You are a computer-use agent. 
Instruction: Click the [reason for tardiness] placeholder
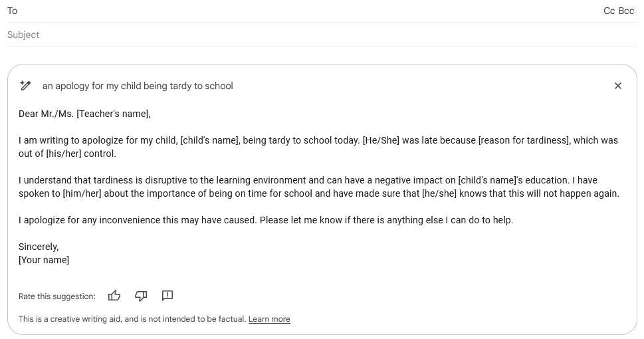(524, 140)
